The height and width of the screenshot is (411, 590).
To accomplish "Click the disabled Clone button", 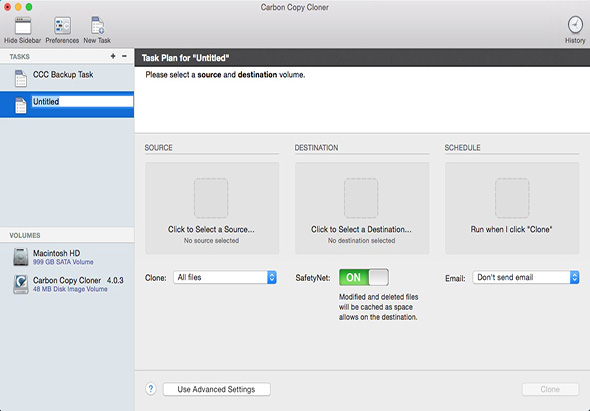I will point(550,389).
